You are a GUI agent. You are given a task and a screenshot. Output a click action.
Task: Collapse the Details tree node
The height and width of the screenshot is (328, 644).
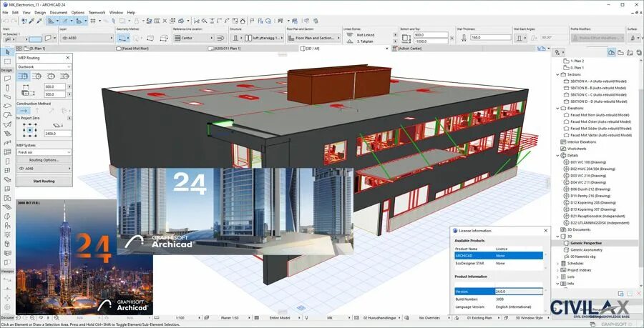[557, 155]
